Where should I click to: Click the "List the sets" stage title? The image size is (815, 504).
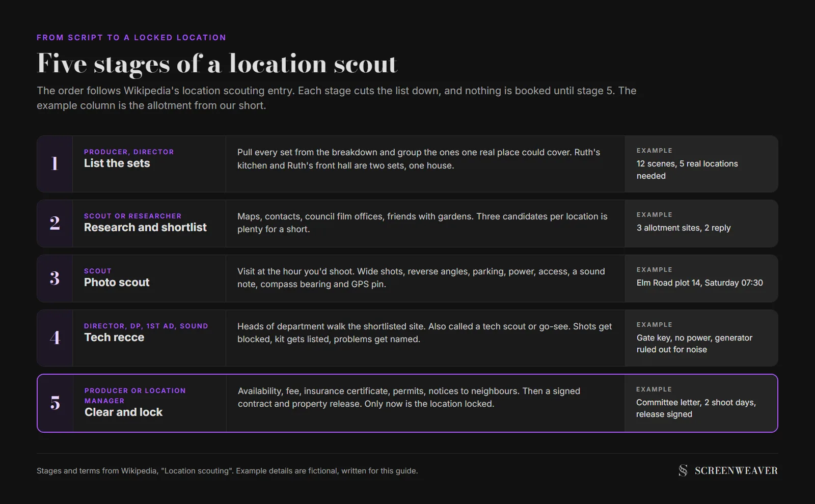[x=117, y=163]
